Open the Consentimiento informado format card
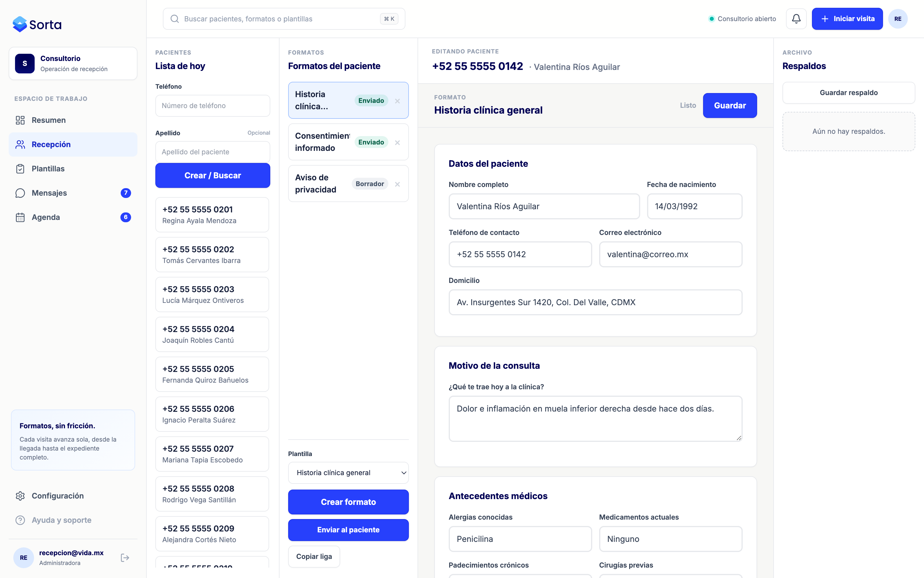Screen dimensions: 924x578 tap(348, 142)
